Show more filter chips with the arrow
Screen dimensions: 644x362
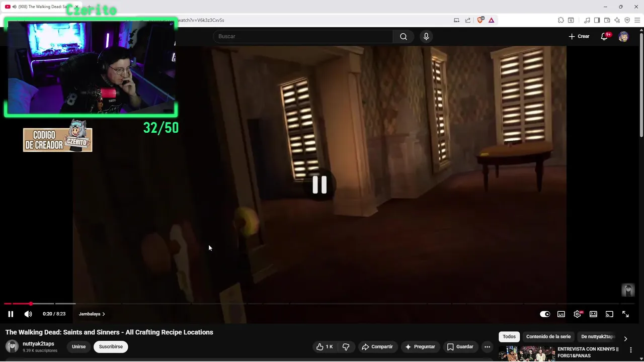coord(625,339)
